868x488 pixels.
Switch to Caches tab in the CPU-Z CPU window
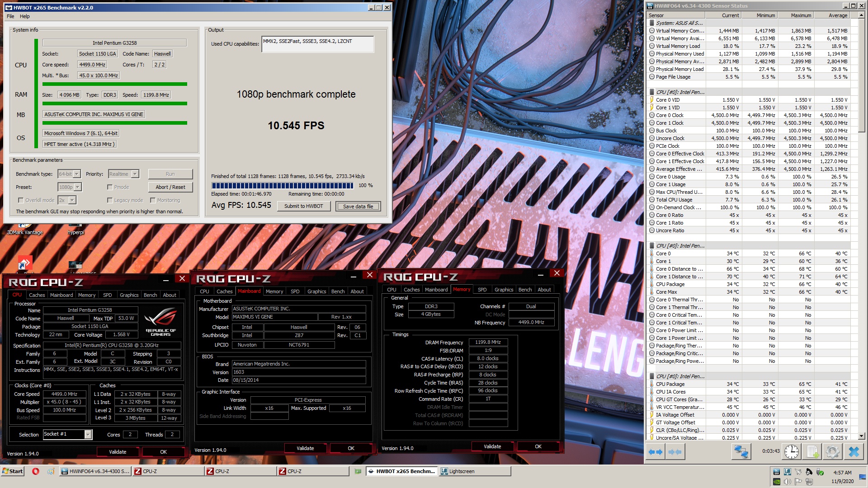37,295
